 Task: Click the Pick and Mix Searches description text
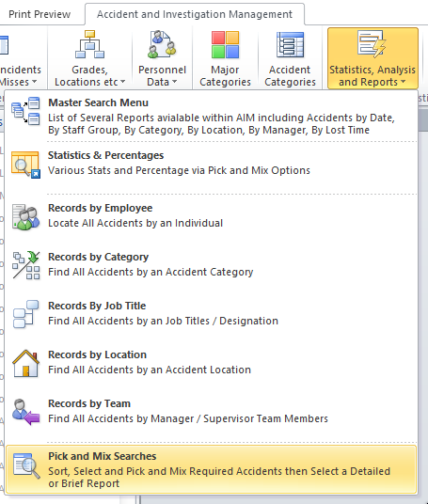[x=219, y=477]
